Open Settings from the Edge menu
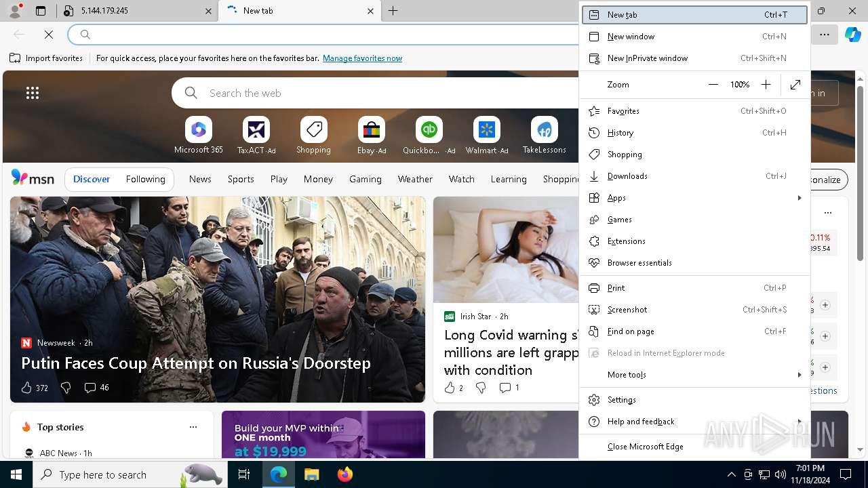 point(695,400)
